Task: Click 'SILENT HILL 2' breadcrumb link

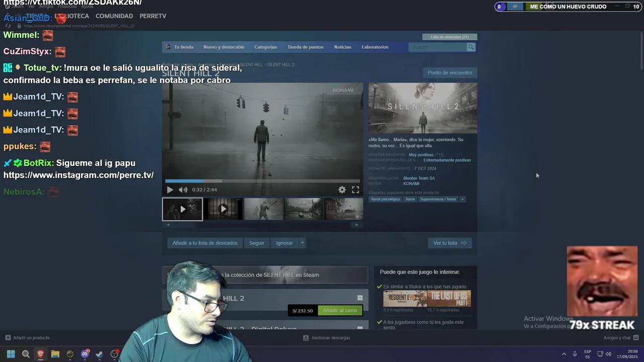Action: coord(281,64)
